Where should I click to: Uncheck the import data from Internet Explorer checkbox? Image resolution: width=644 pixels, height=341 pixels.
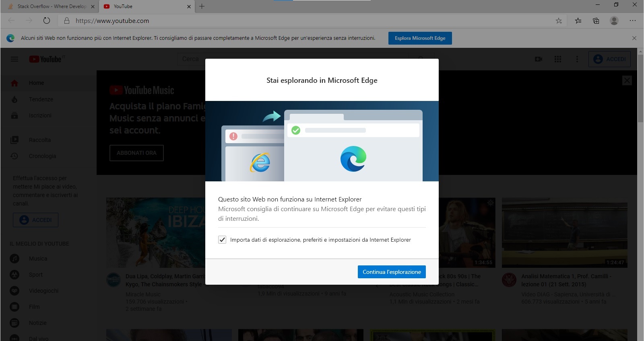pyautogui.click(x=222, y=240)
